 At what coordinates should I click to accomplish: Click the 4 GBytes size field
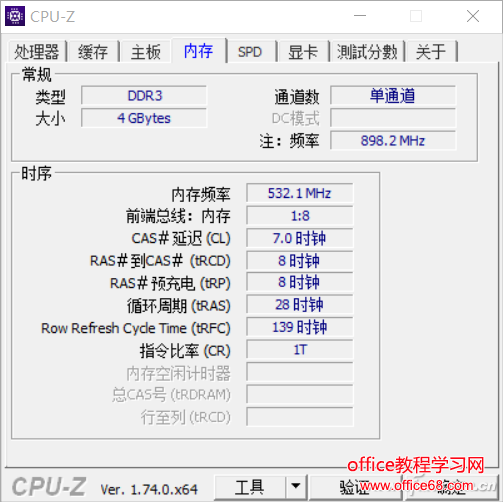pyautogui.click(x=144, y=118)
